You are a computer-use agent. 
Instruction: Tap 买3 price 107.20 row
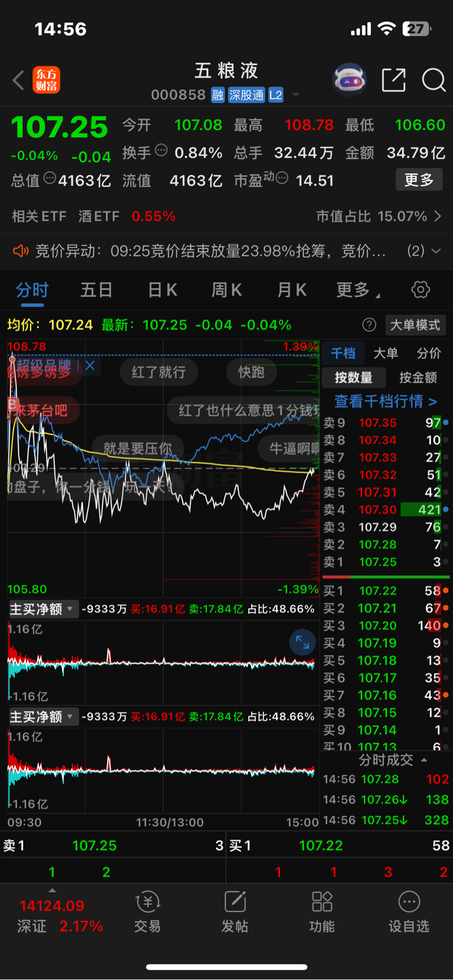[386, 625]
